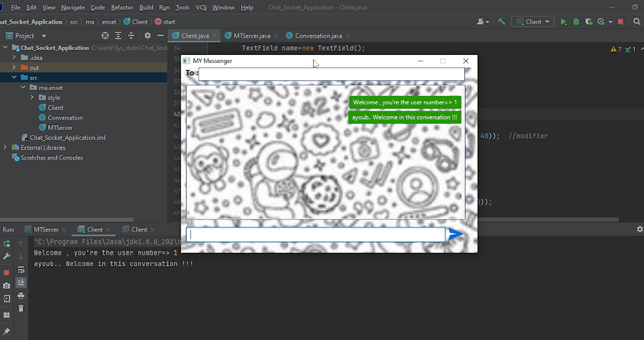Run the application with green Run icon
This screenshot has height=340, width=644.
coord(563,22)
